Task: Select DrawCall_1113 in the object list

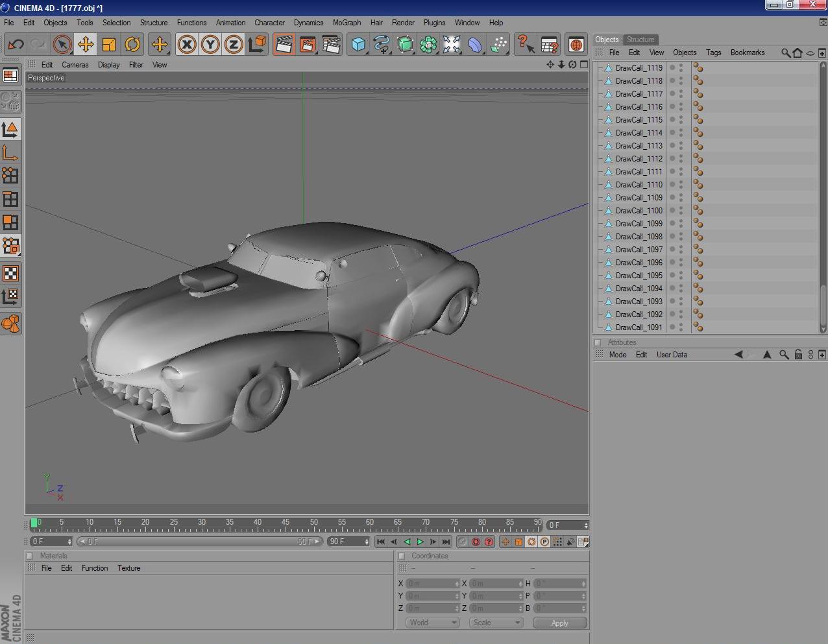Action: [x=639, y=146]
